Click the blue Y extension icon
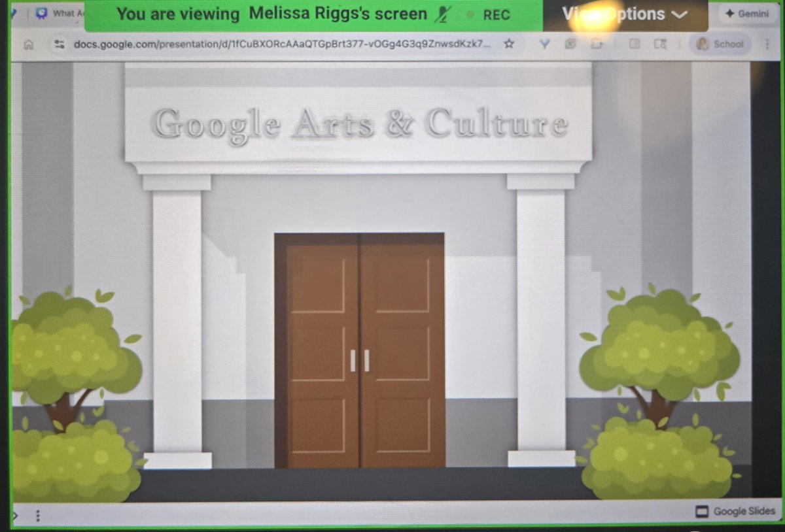Image resolution: width=785 pixels, height=532 pixels. [544, 44]
